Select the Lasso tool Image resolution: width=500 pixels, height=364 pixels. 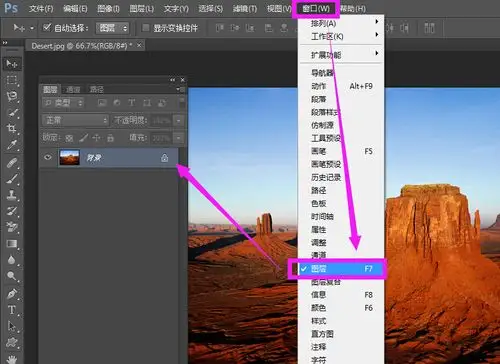coord(12,96)
